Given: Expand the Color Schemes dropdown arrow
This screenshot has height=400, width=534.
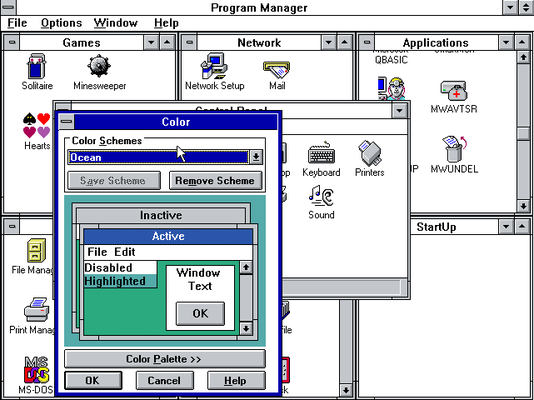Looking at the screenshot, I should (256, 157).
